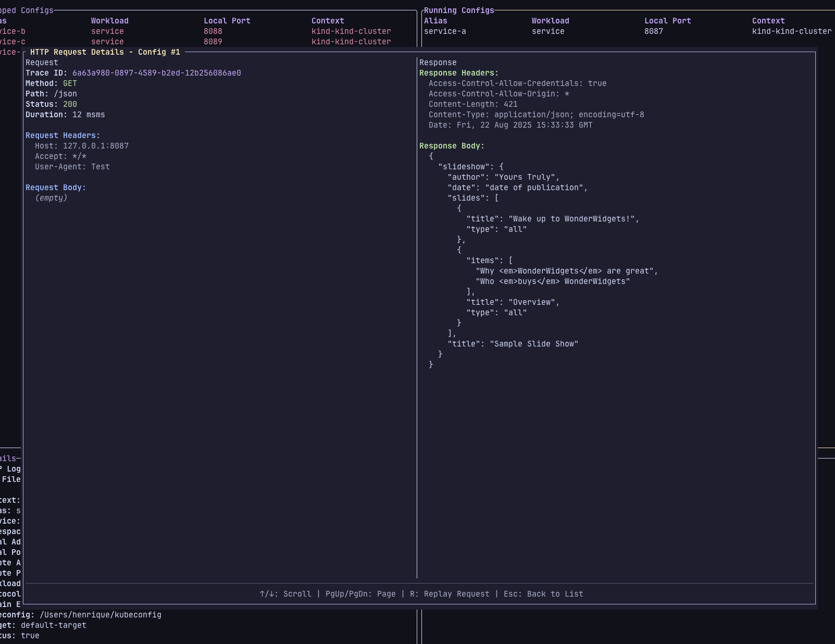Viewport: 835px width, 644px height.
Task: Click port 8088 in the stopped configs list
Action: click(x=213, y=31)
